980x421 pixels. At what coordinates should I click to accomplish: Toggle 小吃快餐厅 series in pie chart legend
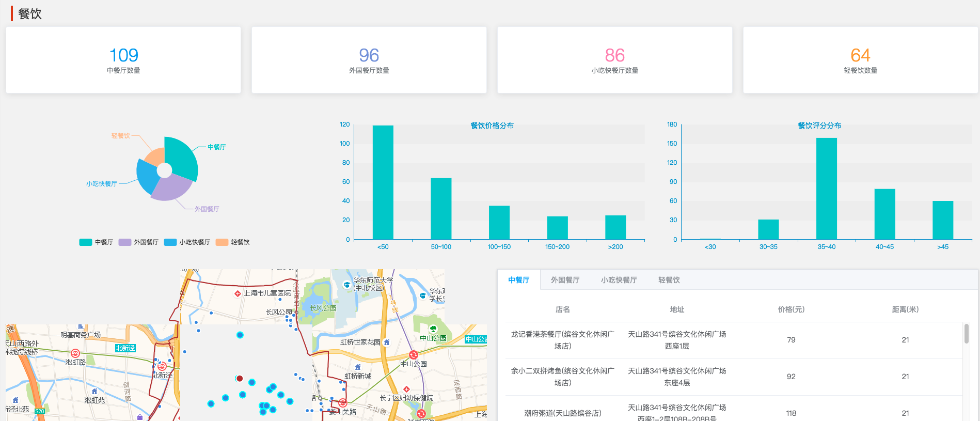187,242
